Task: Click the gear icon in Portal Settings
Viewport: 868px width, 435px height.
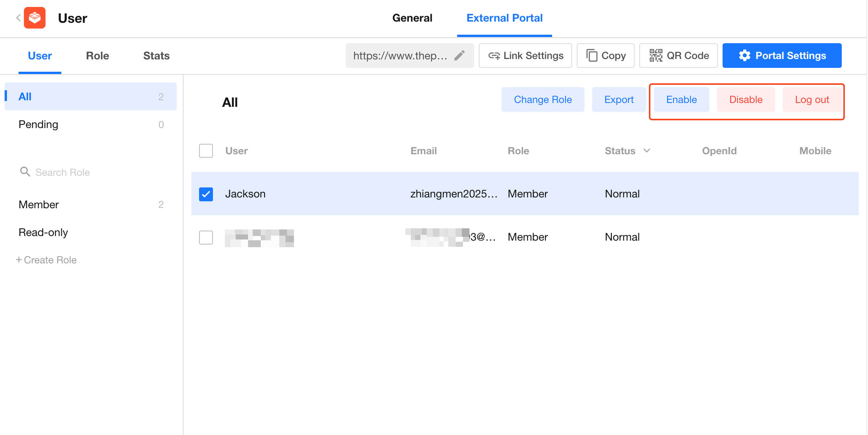Action: pos(745,56)
